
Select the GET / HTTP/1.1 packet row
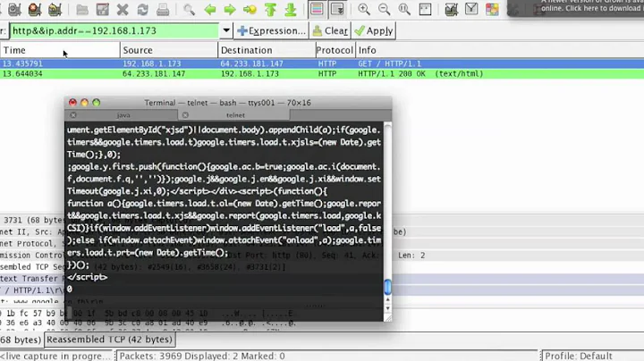(x=322, y=63)
